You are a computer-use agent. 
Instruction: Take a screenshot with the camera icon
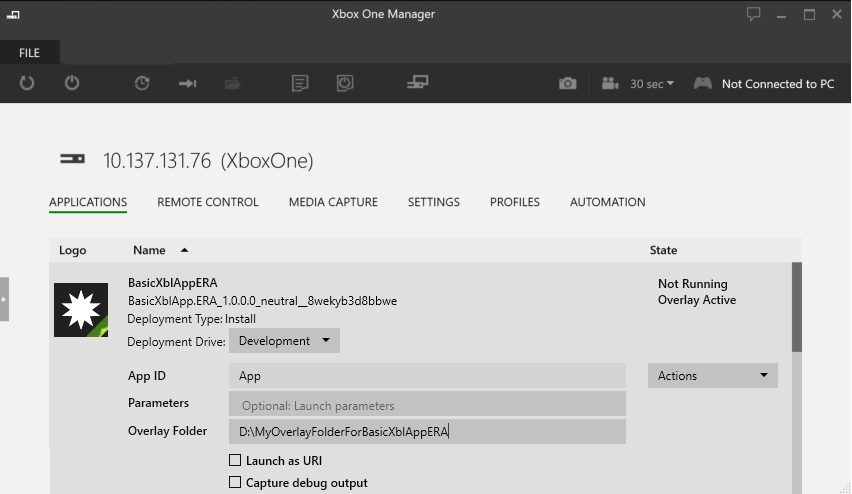click(567, 83)
